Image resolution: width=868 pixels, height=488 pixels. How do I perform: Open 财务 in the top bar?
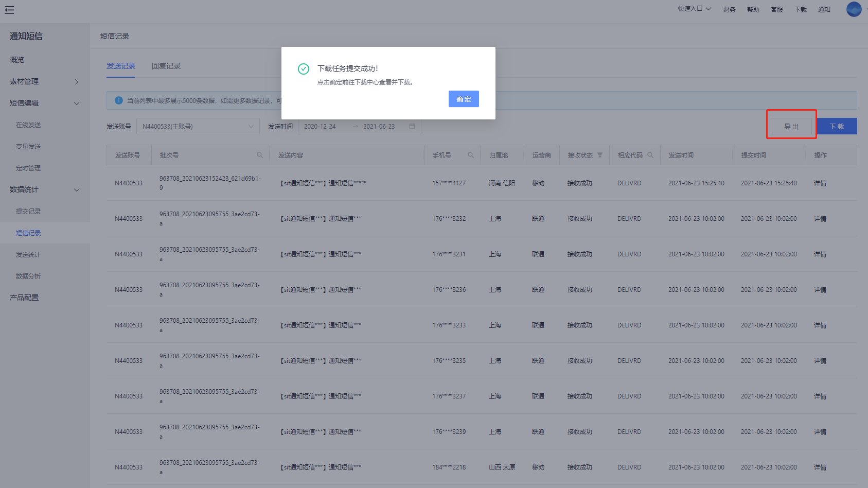[729, 9]
